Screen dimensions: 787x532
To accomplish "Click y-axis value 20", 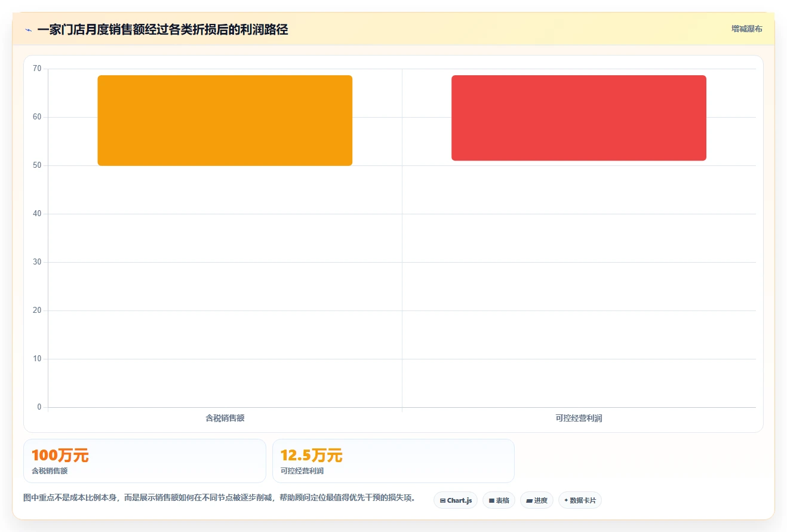I will pos(37,310).
